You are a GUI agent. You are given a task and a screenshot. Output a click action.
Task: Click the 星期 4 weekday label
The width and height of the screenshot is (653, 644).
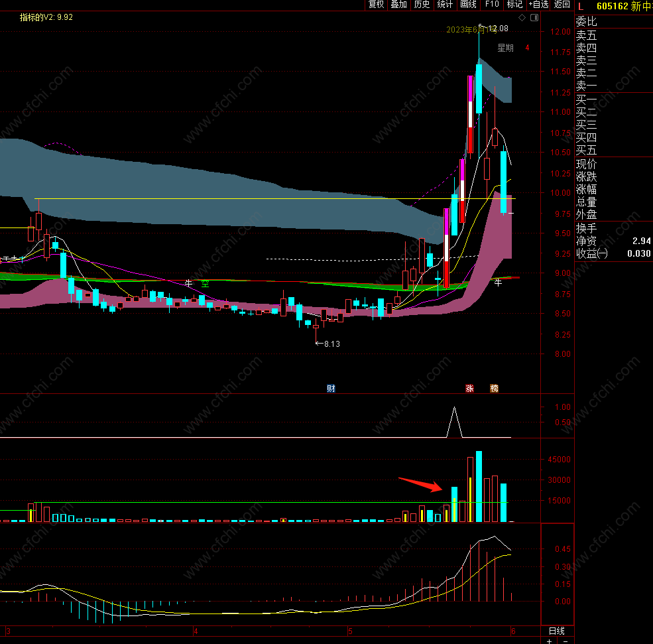(x=514, y=48)
